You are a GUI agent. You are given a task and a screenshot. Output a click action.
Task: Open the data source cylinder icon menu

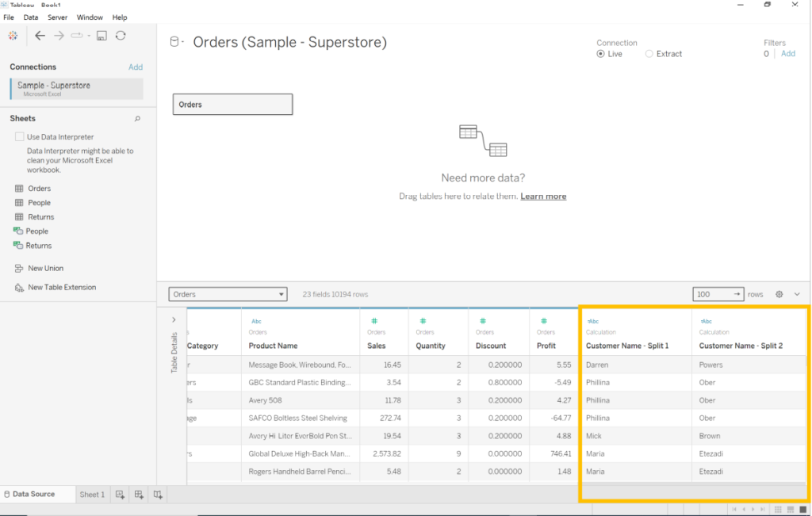(174, 42)
